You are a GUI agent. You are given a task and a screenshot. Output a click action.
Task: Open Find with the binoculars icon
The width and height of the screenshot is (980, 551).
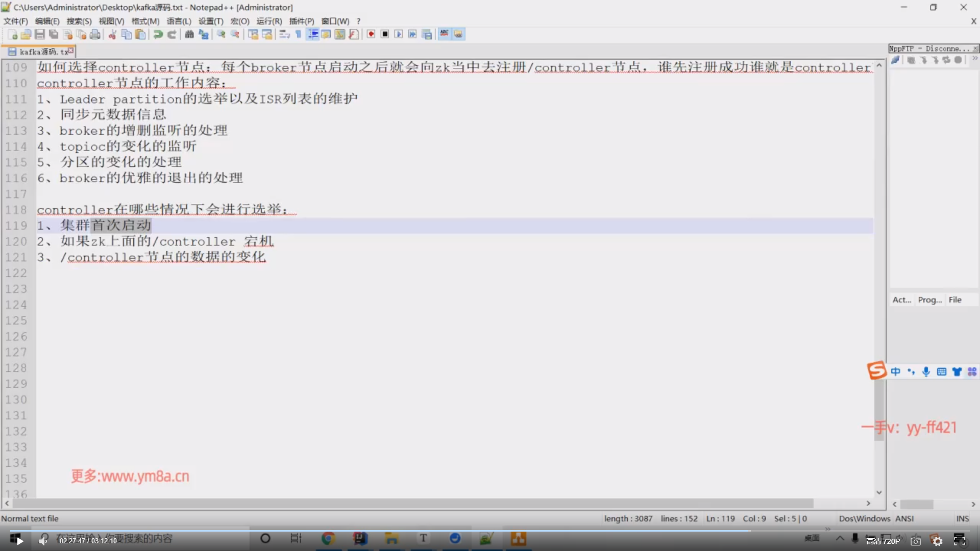coord(189,34)
